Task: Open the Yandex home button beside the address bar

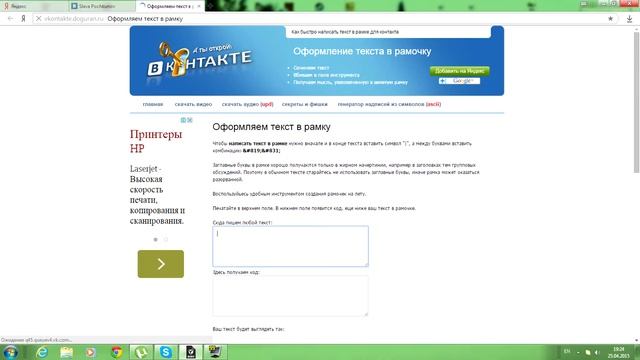Action: [x=24, y=19]
